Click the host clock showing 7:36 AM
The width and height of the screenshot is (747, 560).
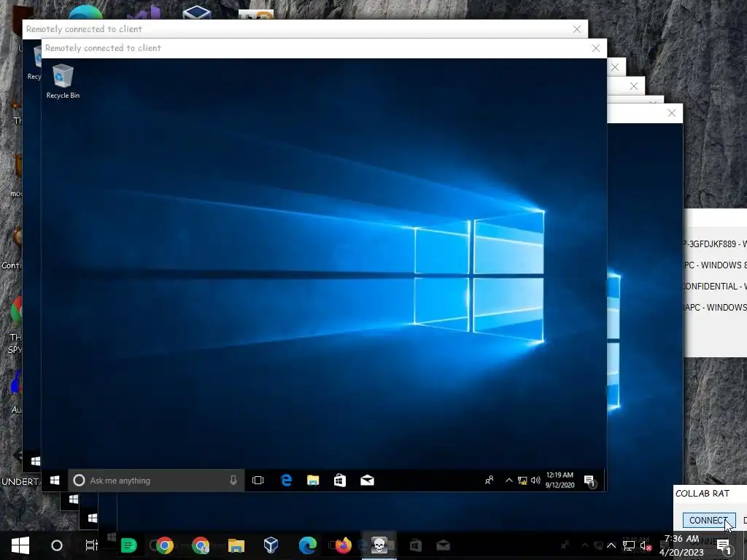pyautogui.click(x=682, y=545)
